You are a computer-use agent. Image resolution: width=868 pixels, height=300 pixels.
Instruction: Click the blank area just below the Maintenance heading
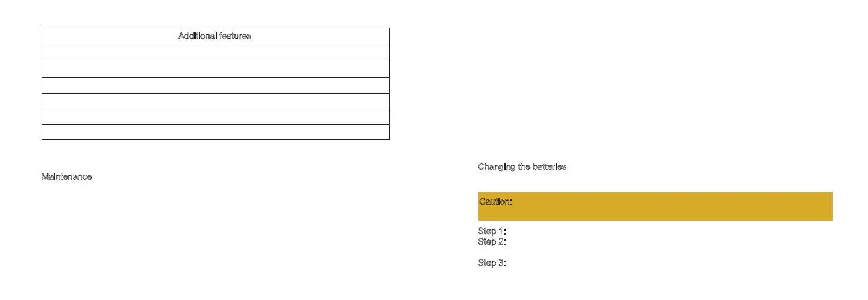[67, 191]
